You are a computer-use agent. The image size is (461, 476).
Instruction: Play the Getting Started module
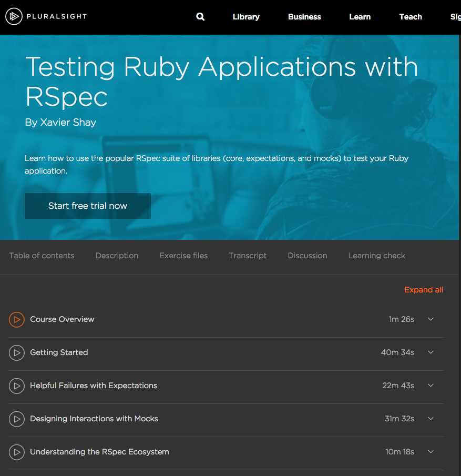coord(16,352)
